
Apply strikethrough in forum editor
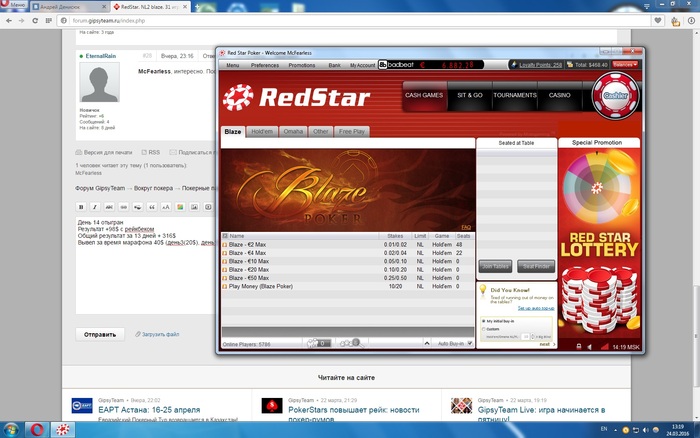(109, 207)
